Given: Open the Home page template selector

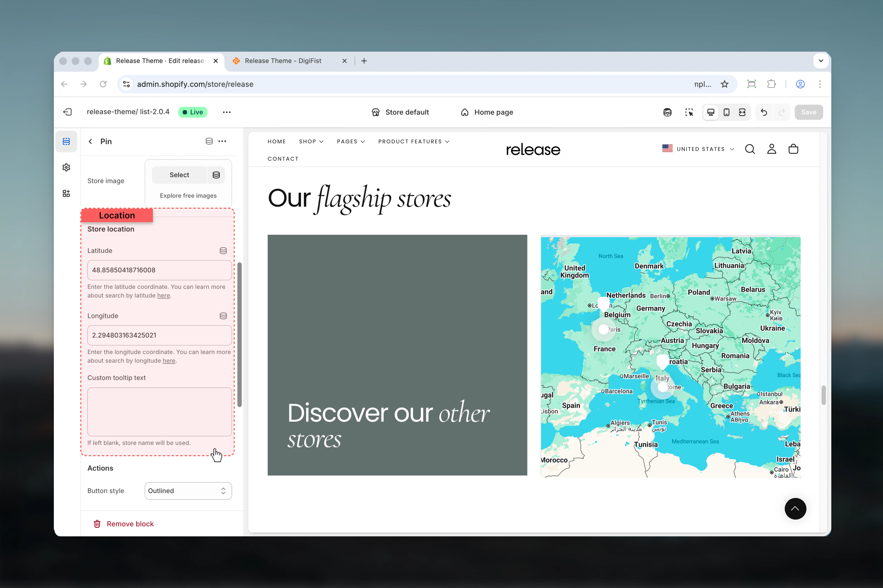Looking at the screenshot, I should click(487, 112).
